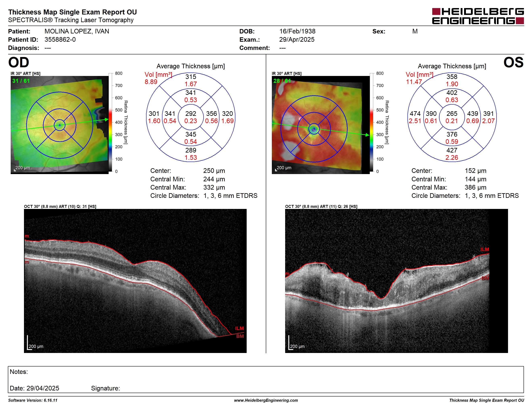Click OS inner inferior thickness 376
Image resolution: width=532 pixels, height=411 pixels.
click(452, 134)
